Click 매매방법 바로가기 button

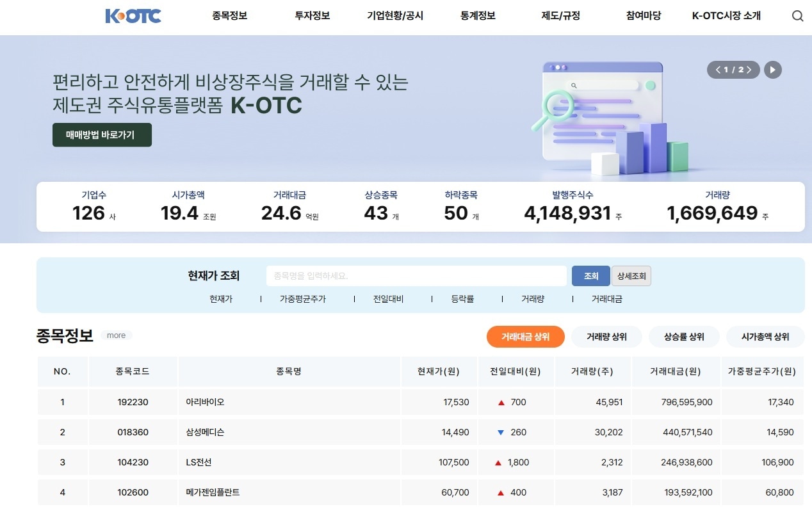[x=102, y=134]
